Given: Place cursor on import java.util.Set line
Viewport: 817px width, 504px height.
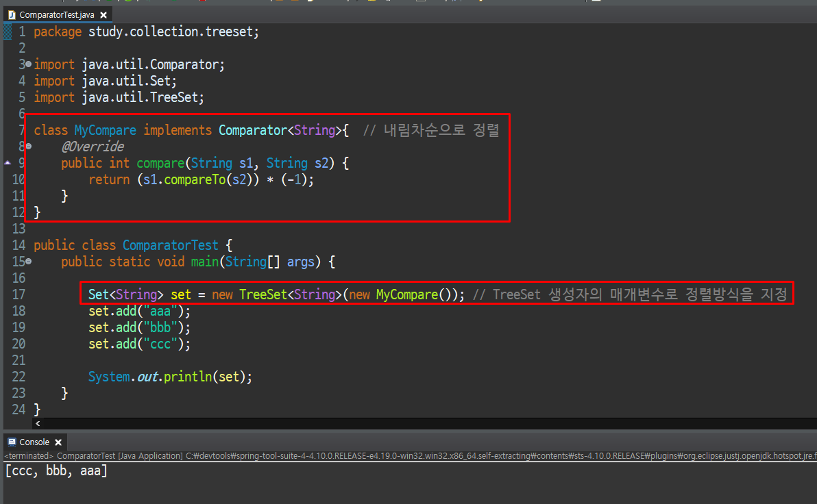Looking at the screenshot, I should pos(106,81).
